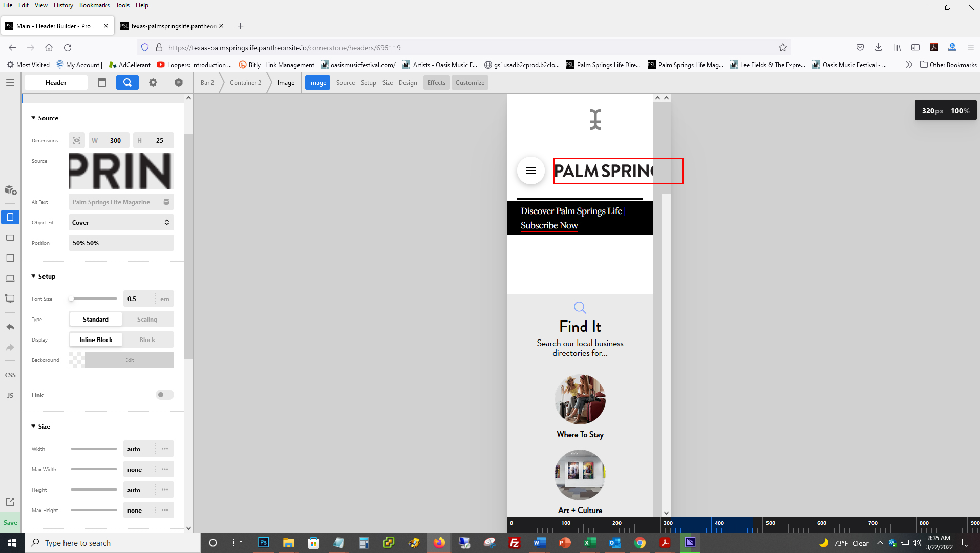Adjust the Width slider
Screen dimensions: 980x553
(x=94, y=449)
